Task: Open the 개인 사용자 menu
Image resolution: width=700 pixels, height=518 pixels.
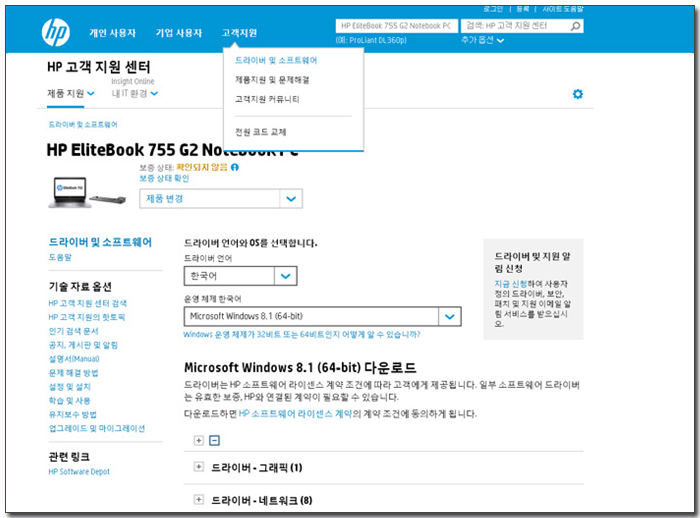Action: pyautogui.click(x=112, y=33)
